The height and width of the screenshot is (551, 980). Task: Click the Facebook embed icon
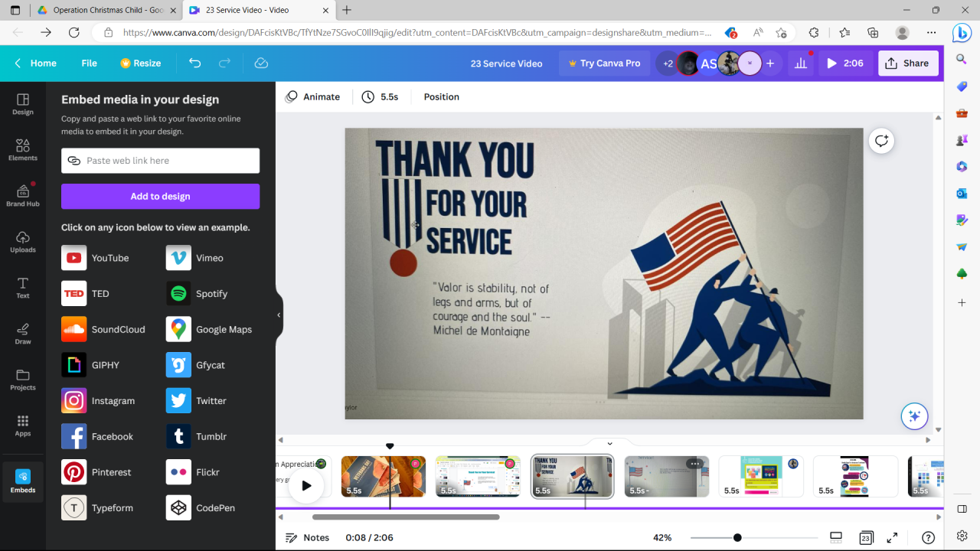[x=74, y=436]
